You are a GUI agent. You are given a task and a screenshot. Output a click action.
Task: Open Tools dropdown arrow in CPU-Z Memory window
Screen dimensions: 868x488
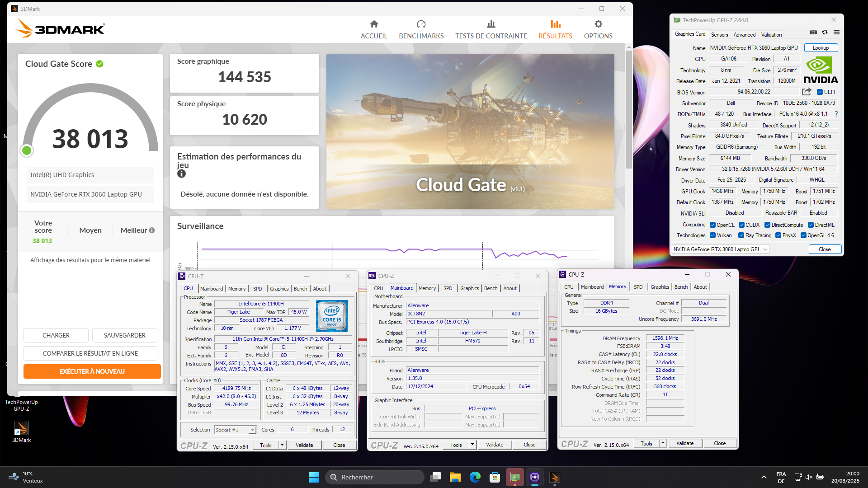(x=663, y=443)
